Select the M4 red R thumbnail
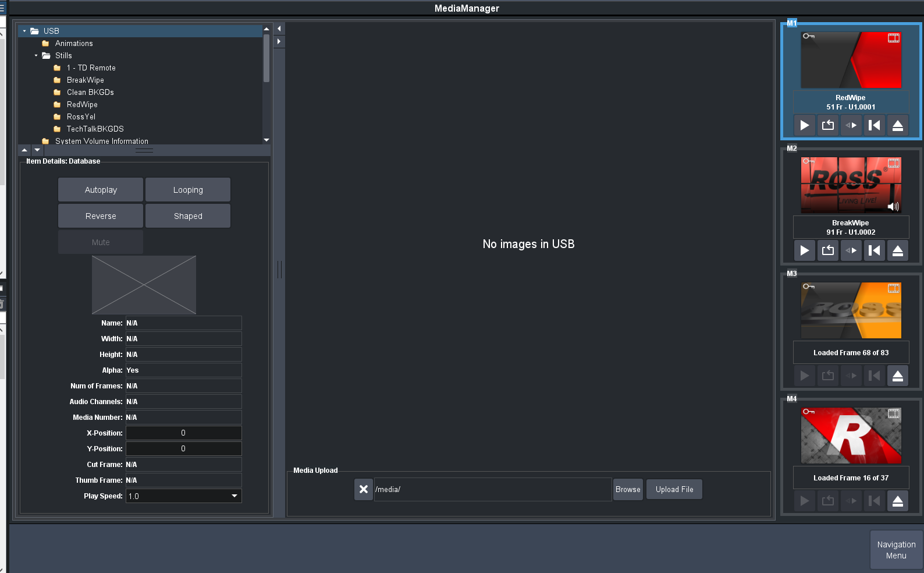Viewport: 924px width, 573px height. pyautogui.click(x=851, y=436)
